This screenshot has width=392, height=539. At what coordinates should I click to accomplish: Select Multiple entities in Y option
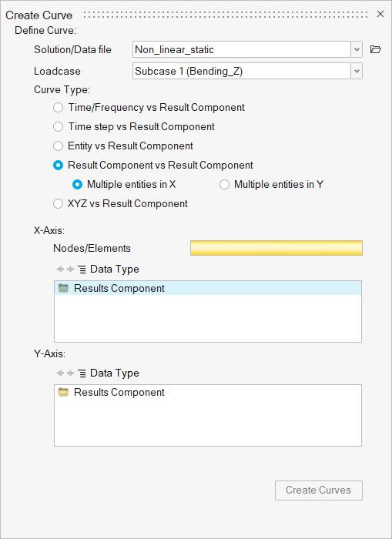224,185
